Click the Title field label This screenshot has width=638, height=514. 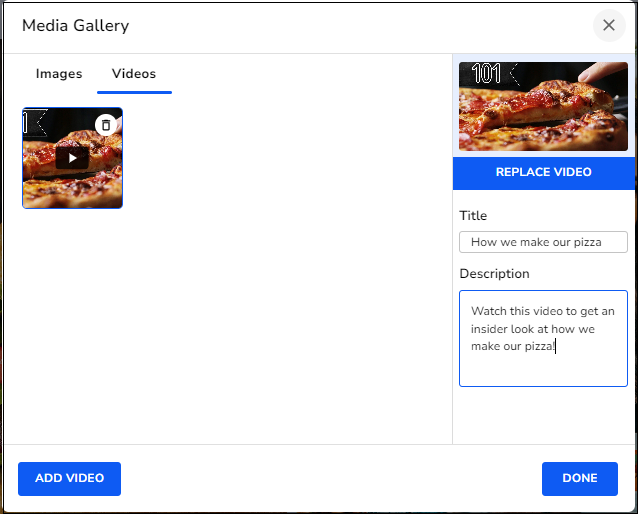point(473,215)
